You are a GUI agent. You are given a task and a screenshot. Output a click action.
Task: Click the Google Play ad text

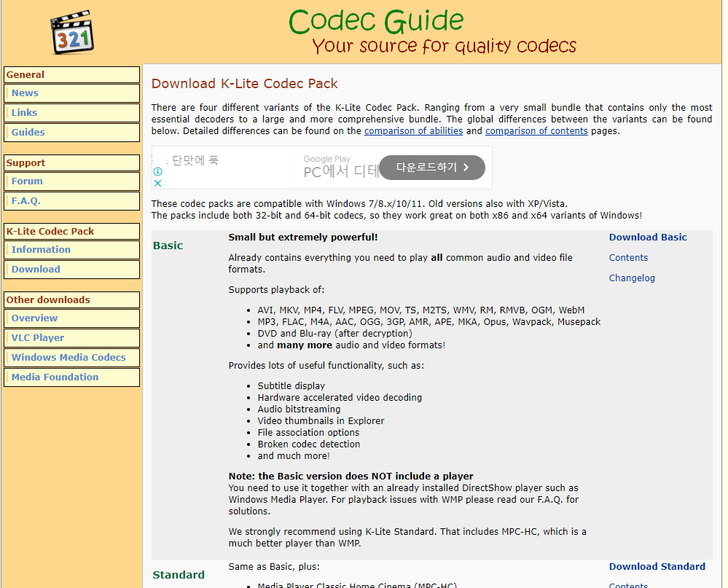(x=327, y=159)
